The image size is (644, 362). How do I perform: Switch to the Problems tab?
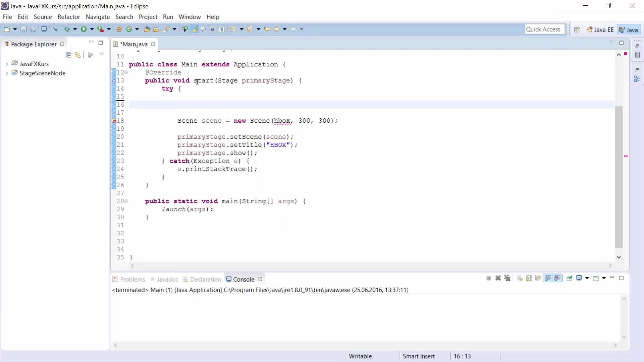click(129, 279)
